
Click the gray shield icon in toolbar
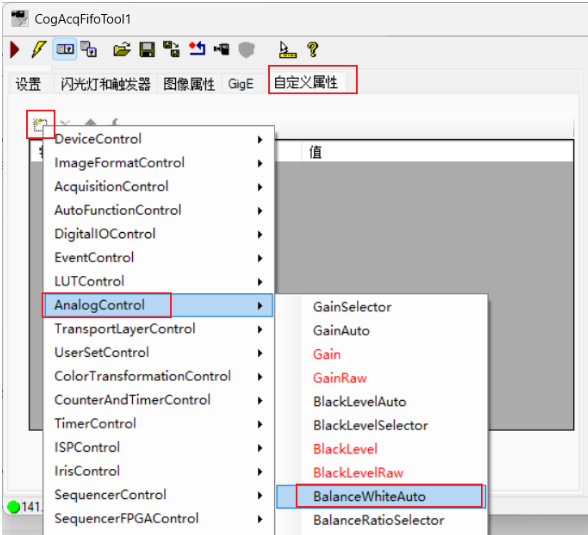tap(246, 50)
